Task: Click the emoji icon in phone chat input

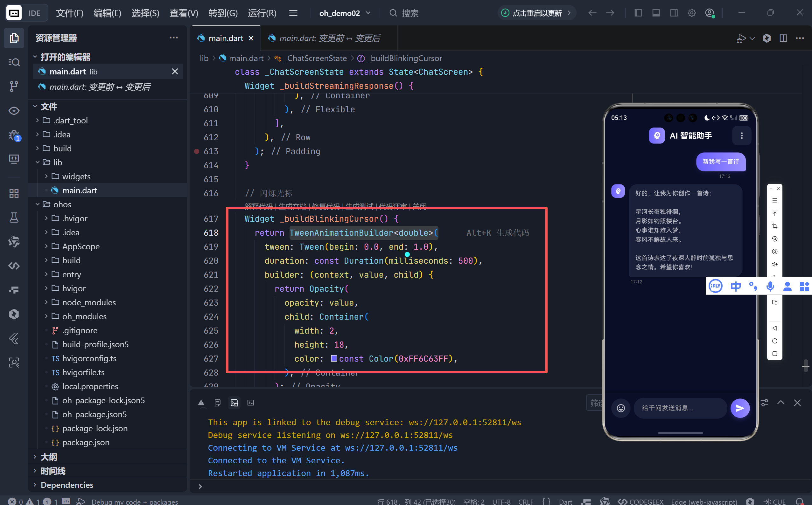Action: (x=621, y=408)
